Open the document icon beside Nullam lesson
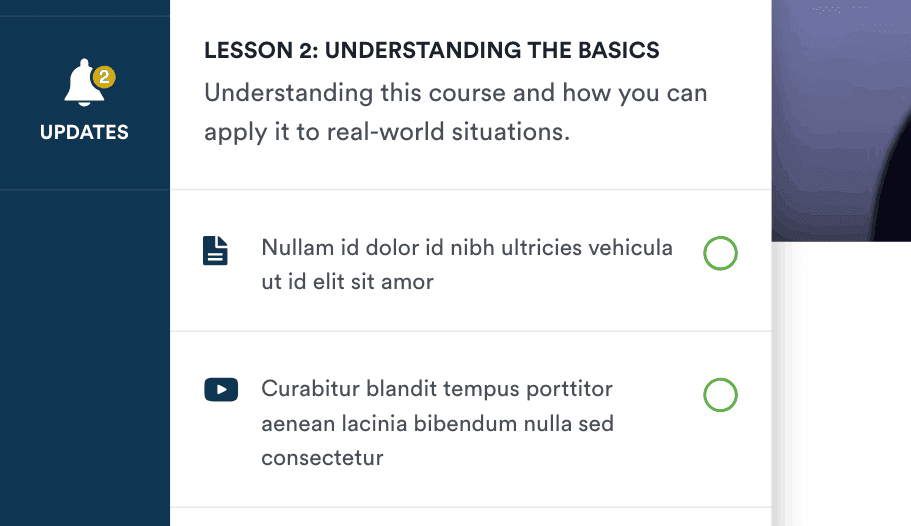This screenshot has height=526, width=911. [x=216, y=251]
